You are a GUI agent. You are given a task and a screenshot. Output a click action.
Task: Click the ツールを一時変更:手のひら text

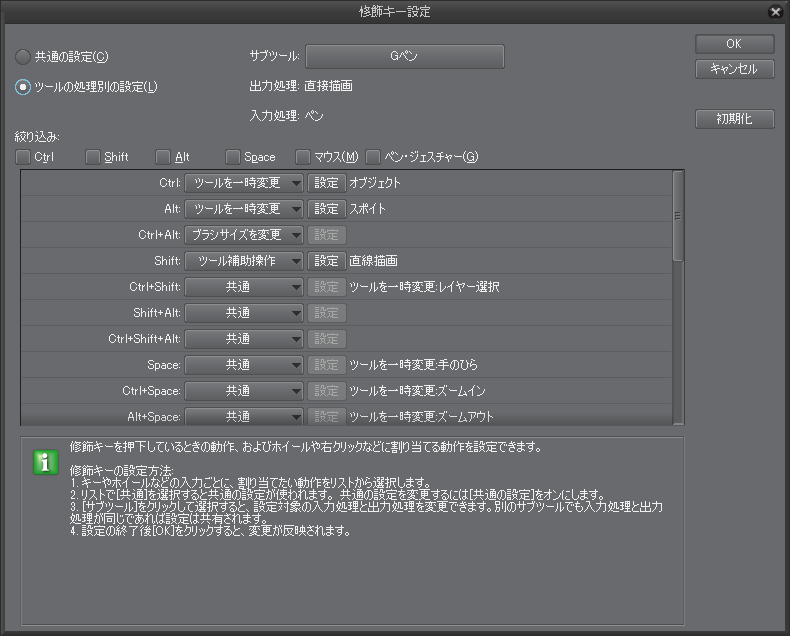pos(413,365)
